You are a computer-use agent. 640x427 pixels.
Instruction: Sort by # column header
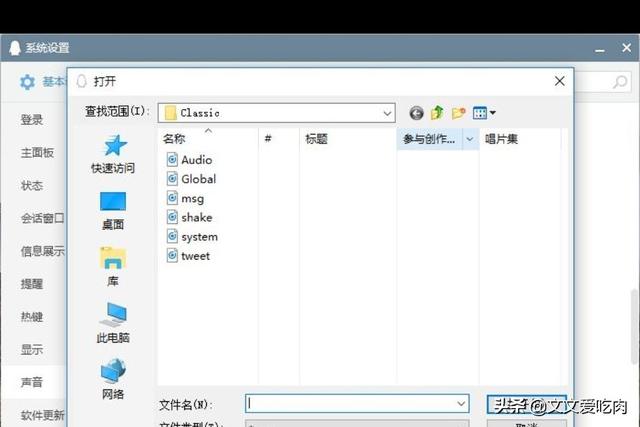pyautogui.click(x=279, y=139)
